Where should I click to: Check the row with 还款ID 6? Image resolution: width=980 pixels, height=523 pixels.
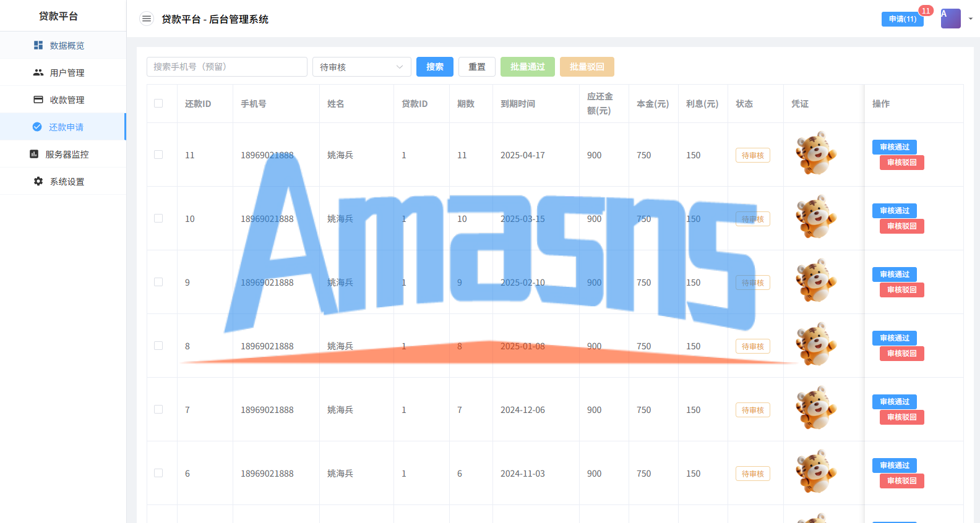tap(158, 473)
